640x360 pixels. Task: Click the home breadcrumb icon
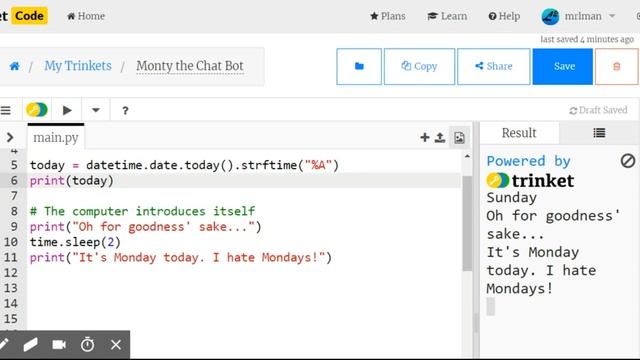pyautogui.click(x=14, y=66)
